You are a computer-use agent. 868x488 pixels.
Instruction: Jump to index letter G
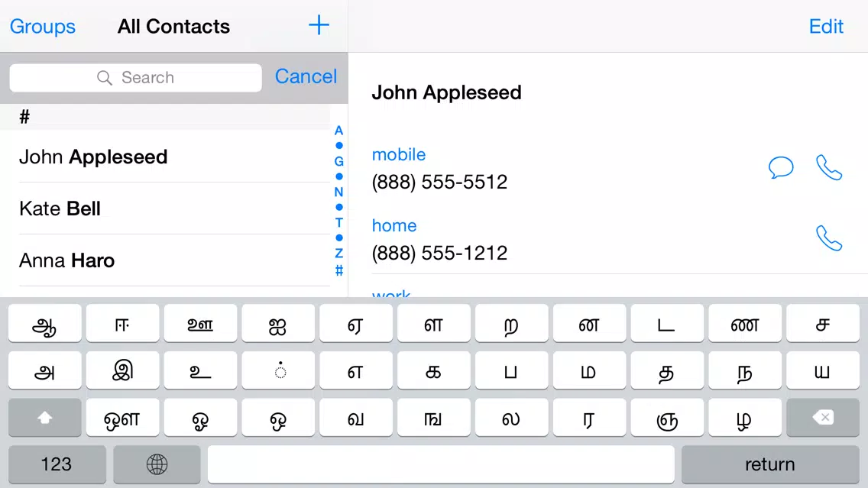tap(338, 162)
